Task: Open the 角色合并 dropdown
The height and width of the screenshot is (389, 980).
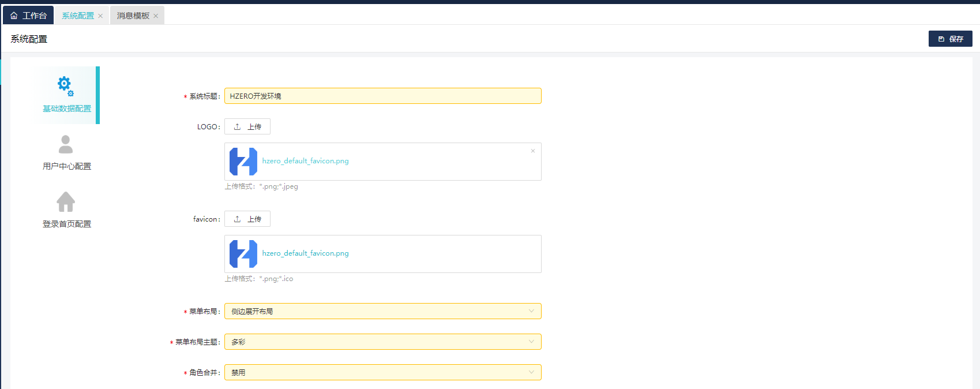Action: pyautogui.click(x=382, y=372)
